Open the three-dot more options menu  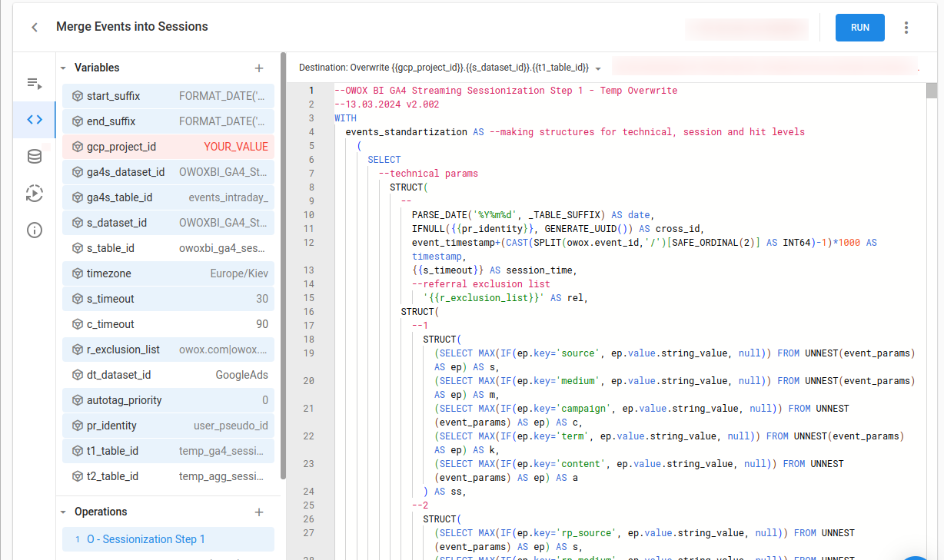(906, 28)
